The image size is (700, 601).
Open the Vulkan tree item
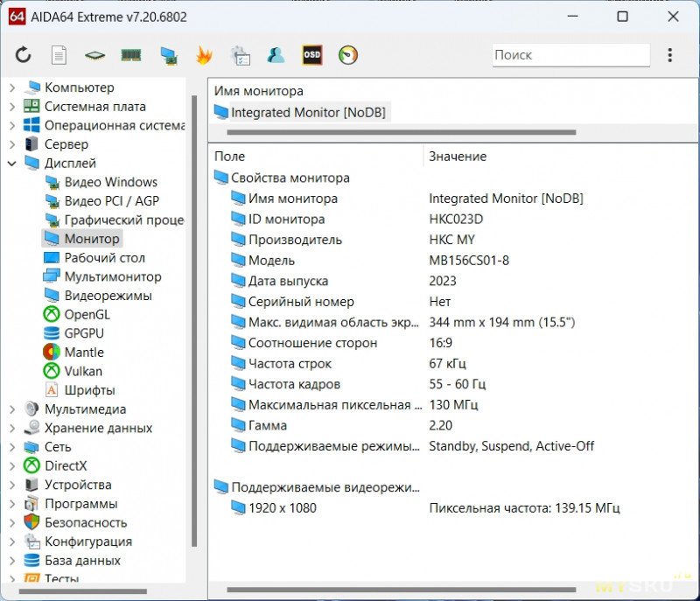(73, 371)
